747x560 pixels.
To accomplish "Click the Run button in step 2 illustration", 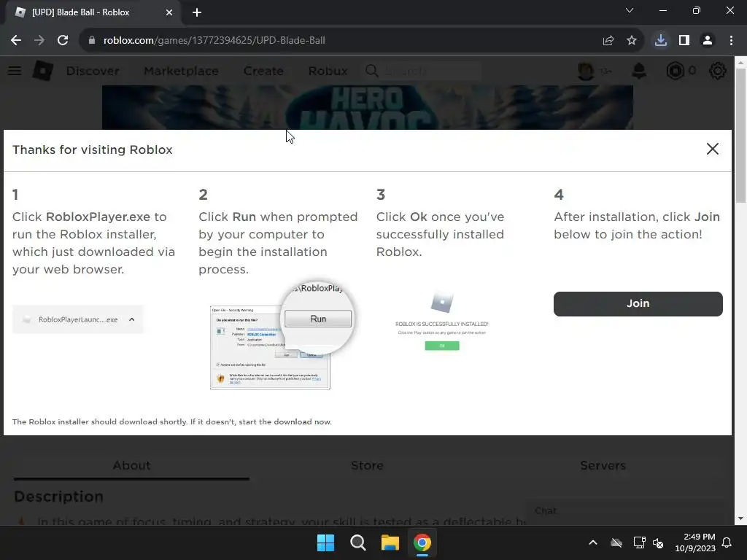I will tap(318, 319).
